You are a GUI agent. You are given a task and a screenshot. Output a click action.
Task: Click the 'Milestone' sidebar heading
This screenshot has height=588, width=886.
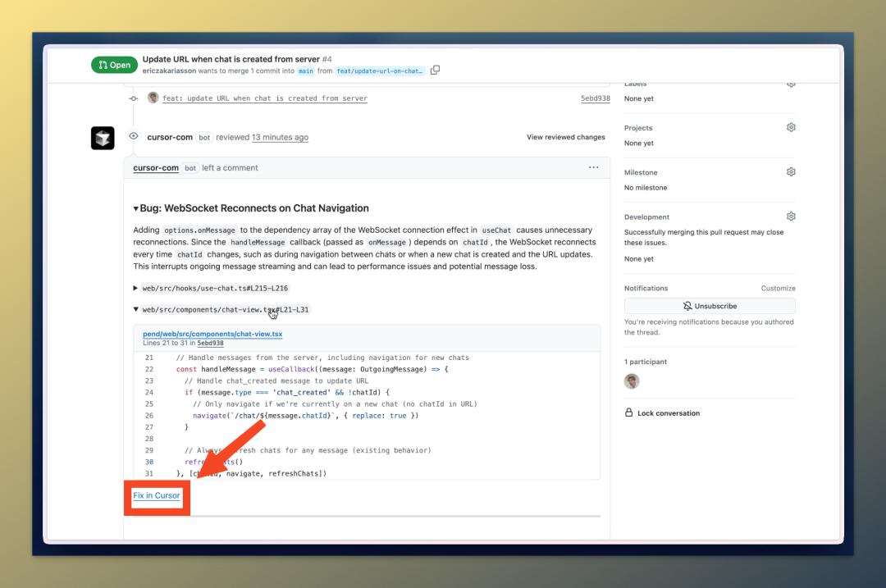click(641, 172)
